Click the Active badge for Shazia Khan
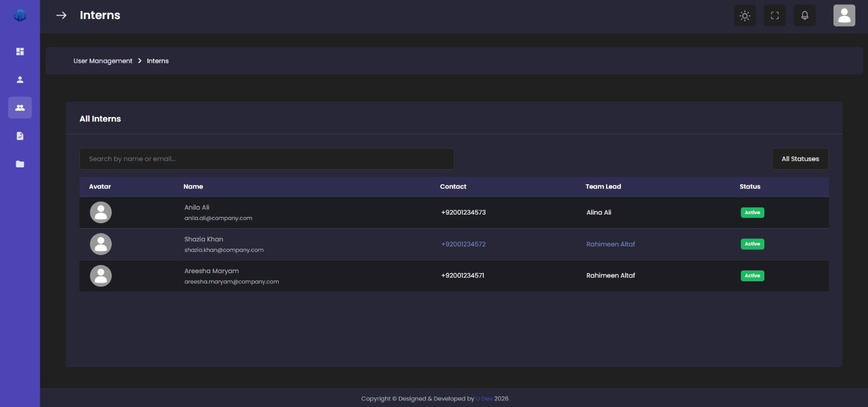Image resolution: width=868 pixels, height=407 pixels. coord(752,244)
